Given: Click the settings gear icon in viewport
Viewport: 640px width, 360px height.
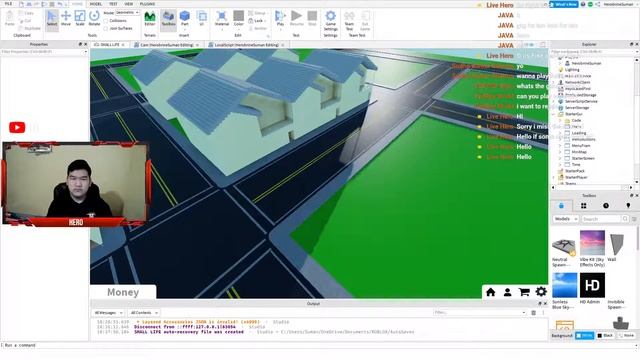Looking at the screenshot, I should pyautogui.click(x=541, y=291).
